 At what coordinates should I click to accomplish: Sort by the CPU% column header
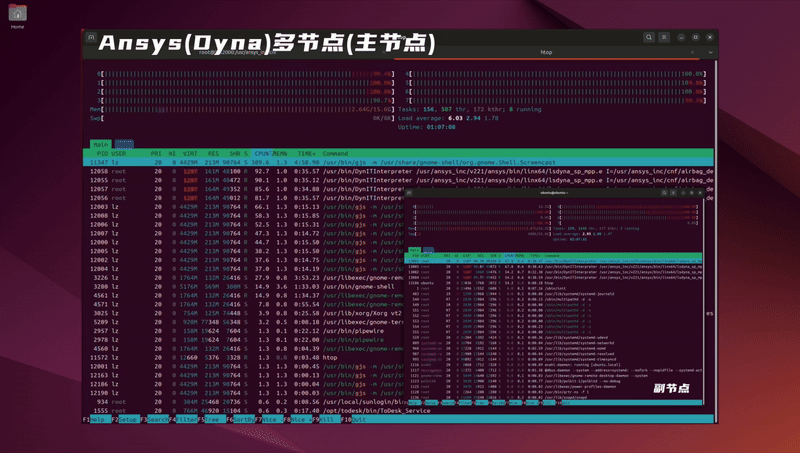(262, 154)
